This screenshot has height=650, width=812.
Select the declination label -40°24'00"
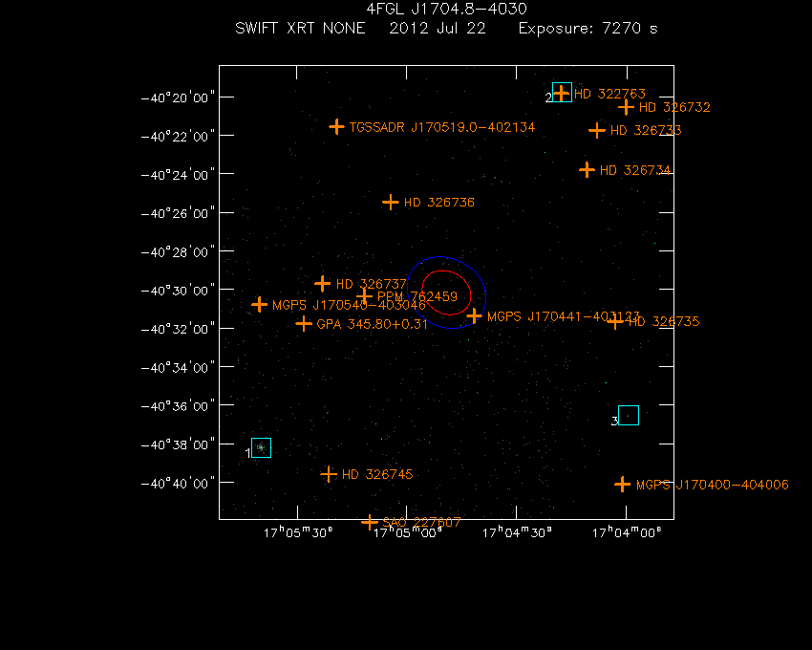pyautogui.click(x=178, y=175)
